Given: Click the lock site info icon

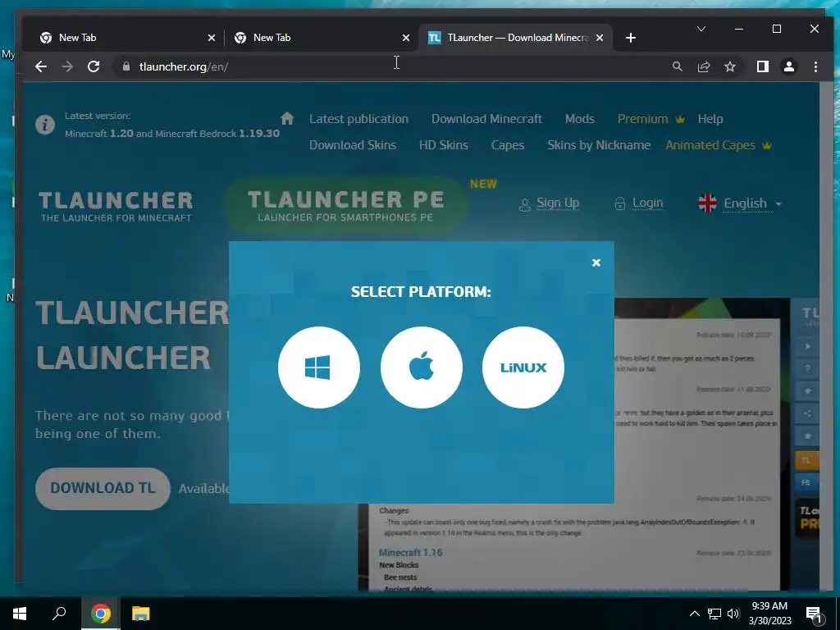Looking at the screenshot, I should point(126,66).
